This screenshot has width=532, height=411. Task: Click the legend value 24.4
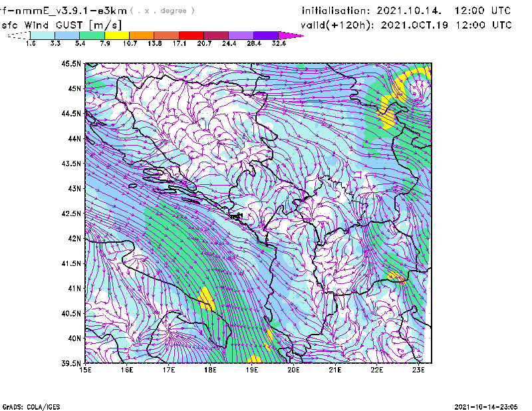pyautogui.click(x=229, y=43)
